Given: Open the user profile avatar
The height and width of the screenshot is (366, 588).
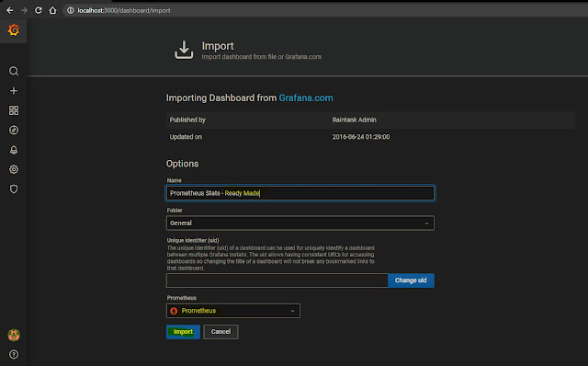Looking at the screenshot, I should (14, 335).
